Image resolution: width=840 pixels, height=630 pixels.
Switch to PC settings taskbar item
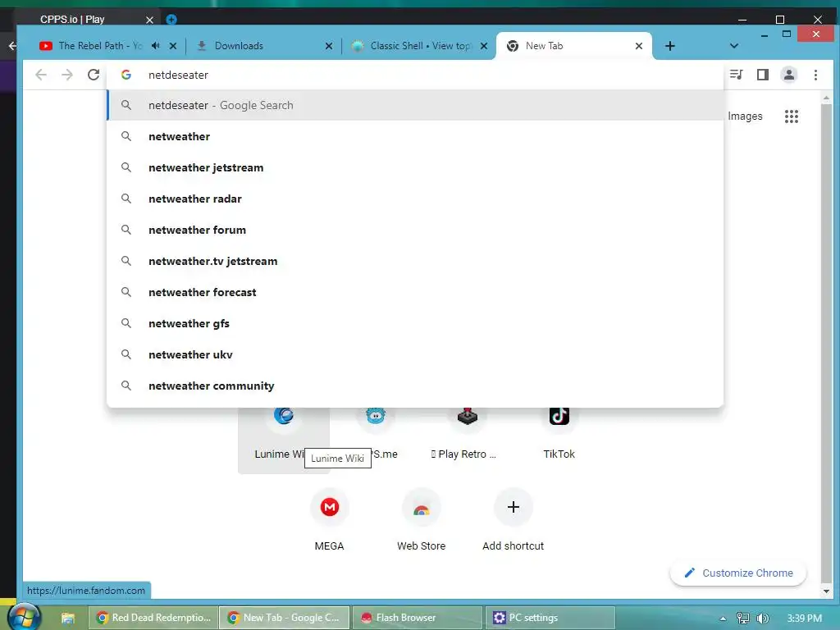550,618
